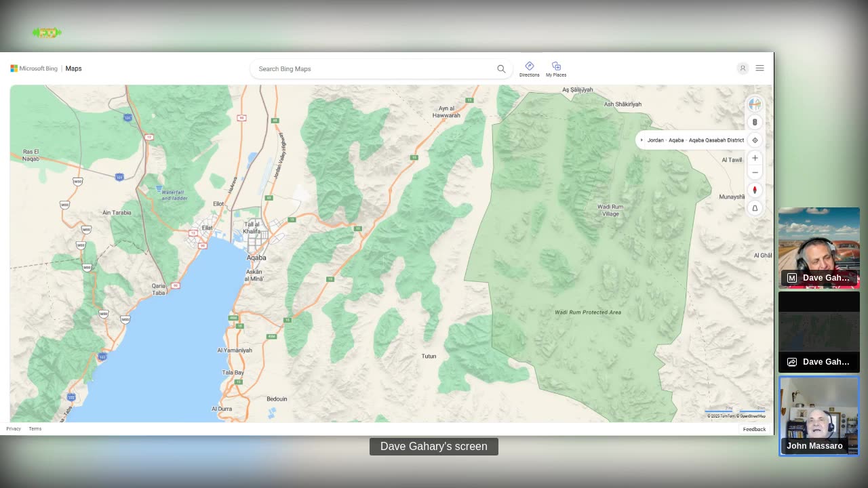Click the Ain Tarabia label
The height and width of the screenshot is (488, 868).
tap(117, 213)
